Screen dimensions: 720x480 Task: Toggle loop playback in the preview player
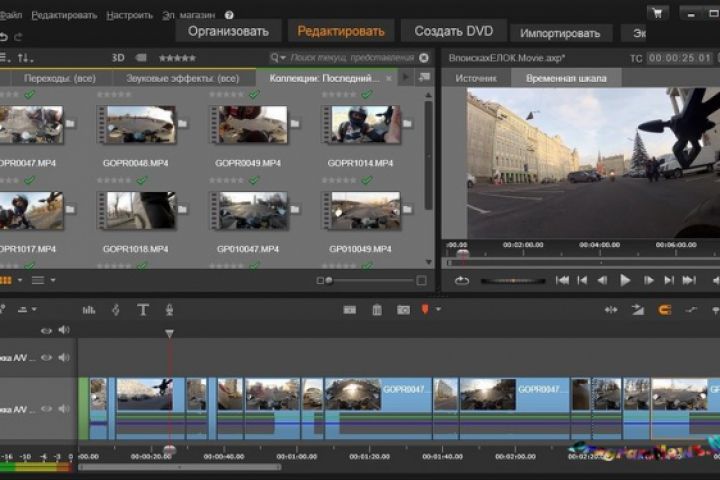coord(461,281)
